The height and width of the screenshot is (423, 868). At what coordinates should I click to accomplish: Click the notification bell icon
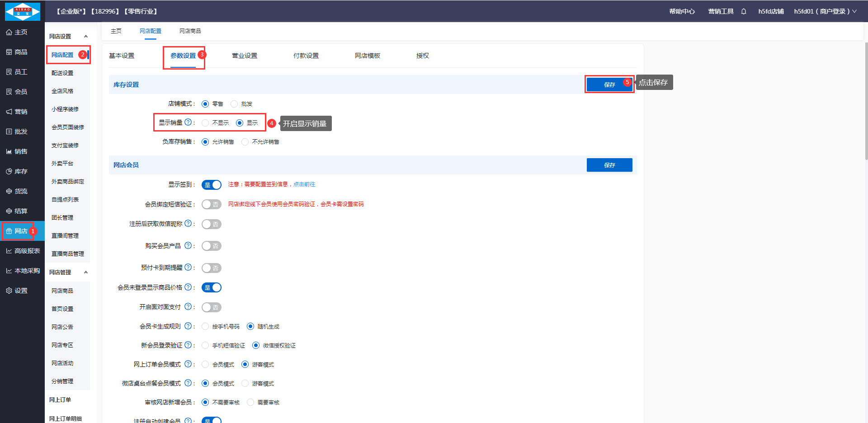(x=744, y=11)
